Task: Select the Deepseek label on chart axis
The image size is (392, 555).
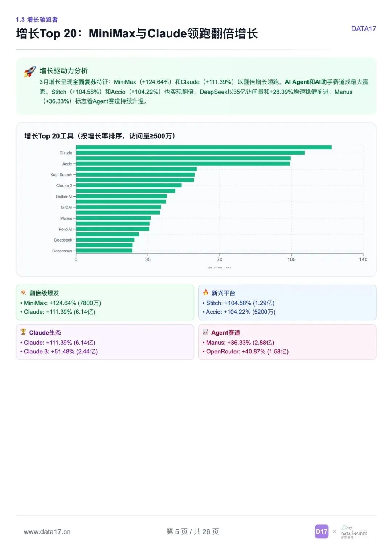Action: (63, 240)
